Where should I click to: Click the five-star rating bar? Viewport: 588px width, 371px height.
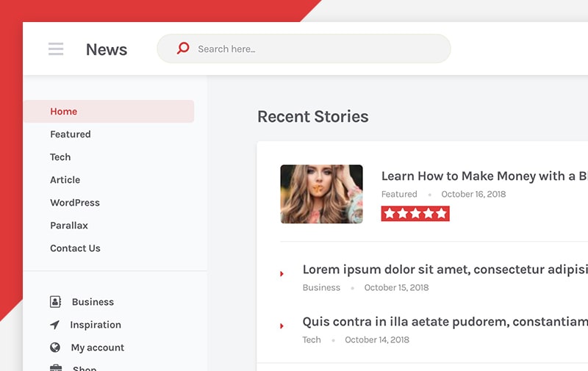[415, 214]
